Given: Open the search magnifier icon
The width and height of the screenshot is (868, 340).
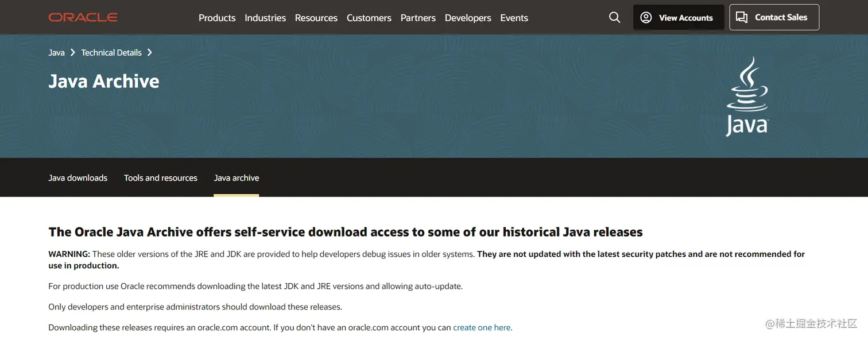Looking at the screenshot, I should pyautogui.click(x=614, y=18).
